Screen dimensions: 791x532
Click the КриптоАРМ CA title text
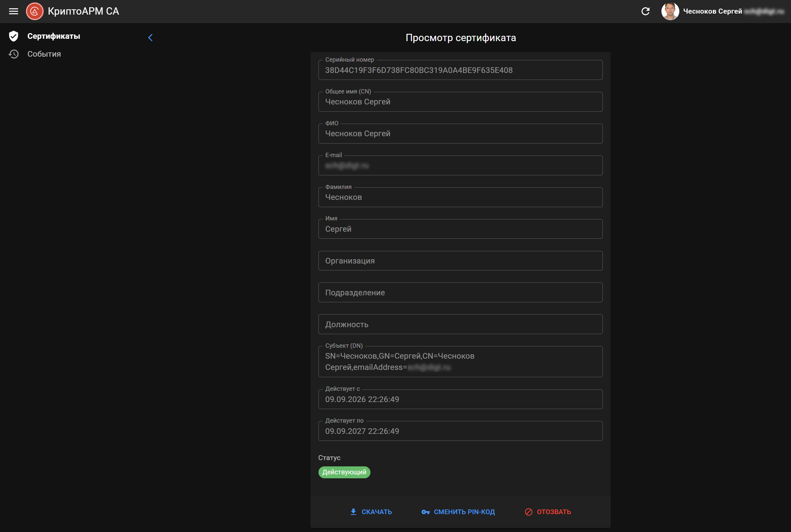[84, 11]
